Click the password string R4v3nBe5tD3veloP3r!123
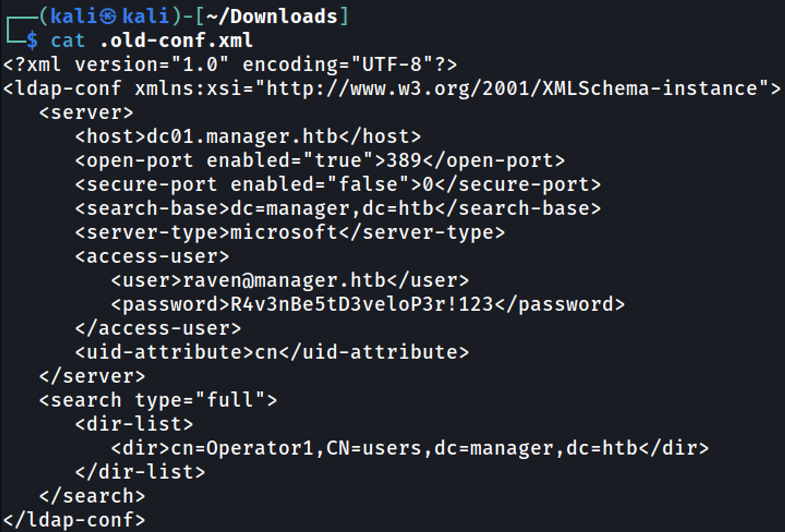The height and width of the screenshot is (532, 785). pos(361,304)
